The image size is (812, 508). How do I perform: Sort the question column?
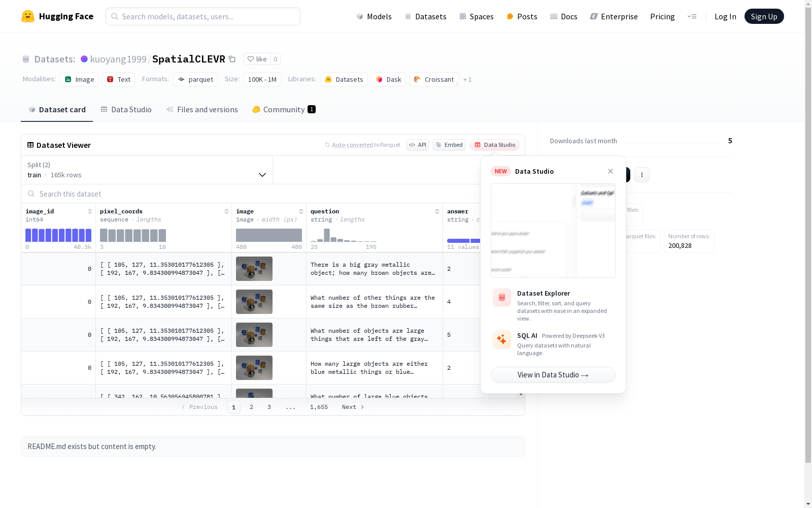pos(437,211)
